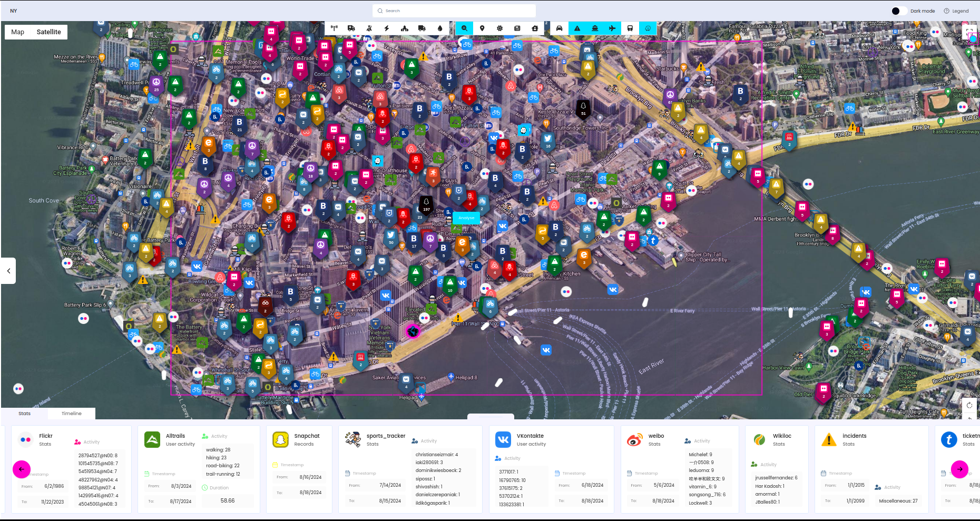Viewport: 980px width, 521px height.
Task: Click the magnifier analytics toolbar icon
Action: (x=464, y=28)
